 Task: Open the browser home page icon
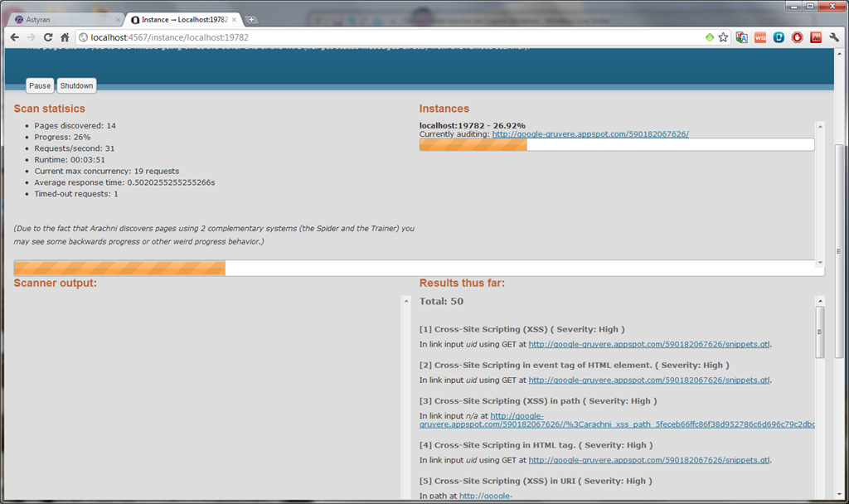(x=65, y=37)
